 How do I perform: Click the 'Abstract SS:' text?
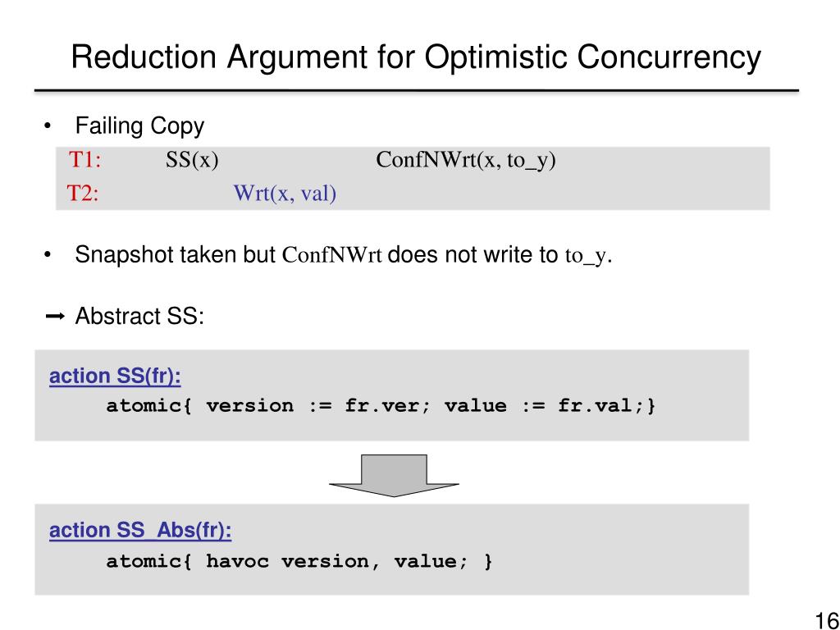click(139, 317)
